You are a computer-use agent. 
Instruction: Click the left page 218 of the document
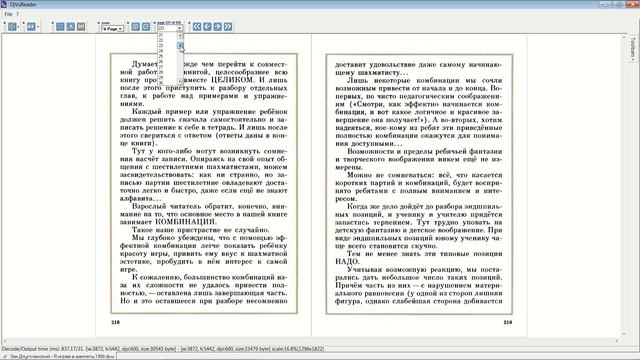204,184
